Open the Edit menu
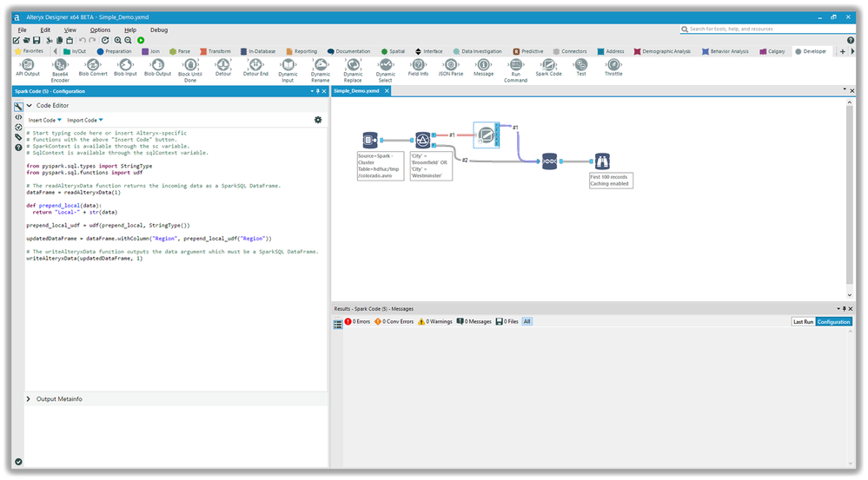 [x=45, y=30]
